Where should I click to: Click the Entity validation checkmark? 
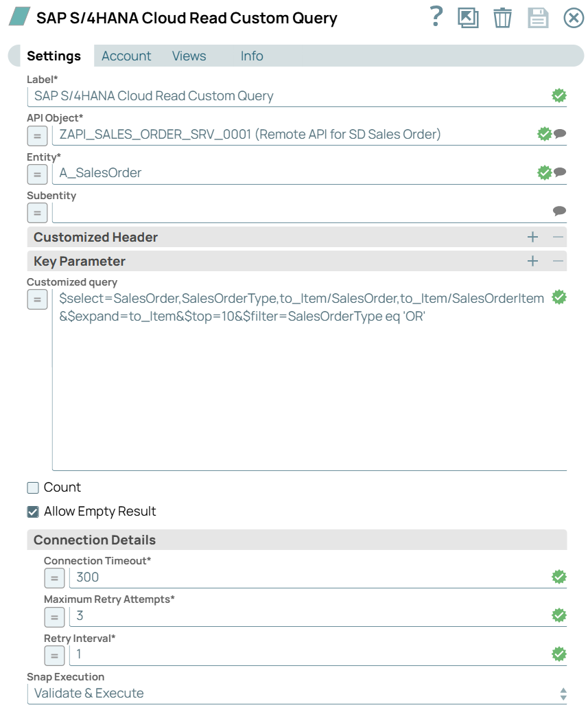545,172
